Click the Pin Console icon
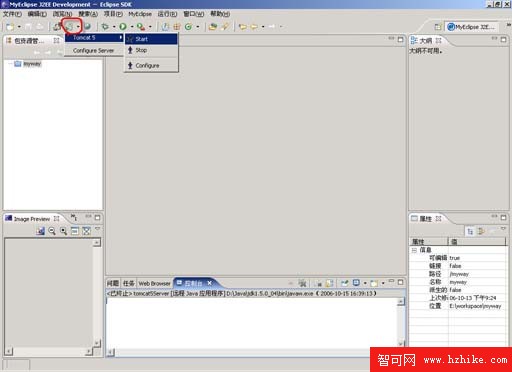512x372 pixels. (x=344, y=283)
